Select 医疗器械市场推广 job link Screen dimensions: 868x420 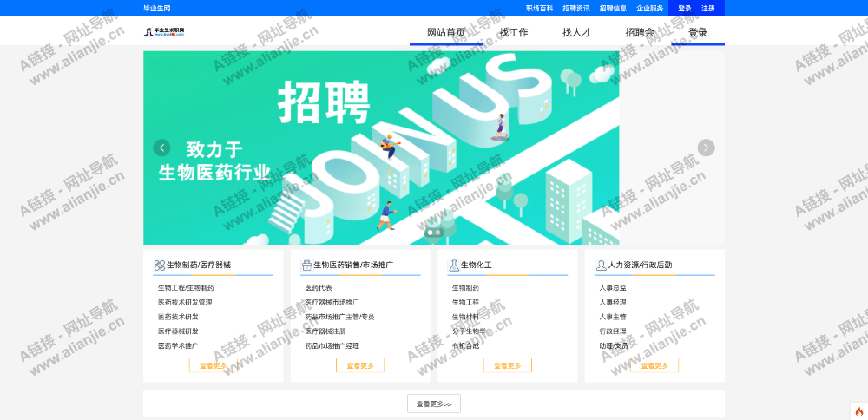click(332, 303)
